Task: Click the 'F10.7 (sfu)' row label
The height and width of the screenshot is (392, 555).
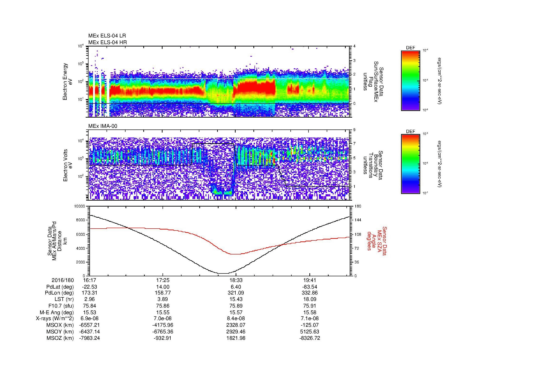Action: point(61,306)
